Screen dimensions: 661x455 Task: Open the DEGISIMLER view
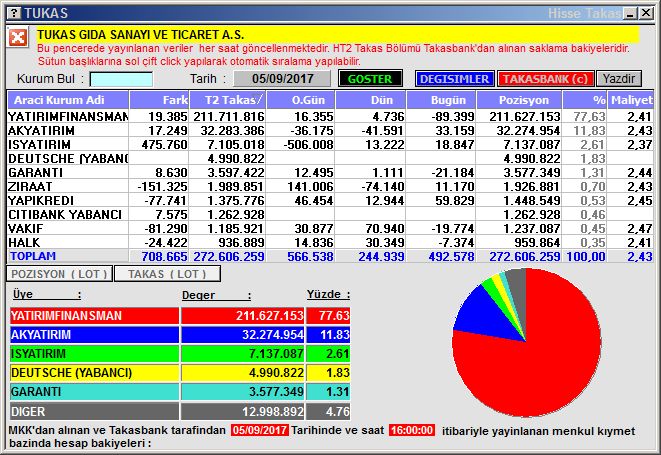coord(454,79)
